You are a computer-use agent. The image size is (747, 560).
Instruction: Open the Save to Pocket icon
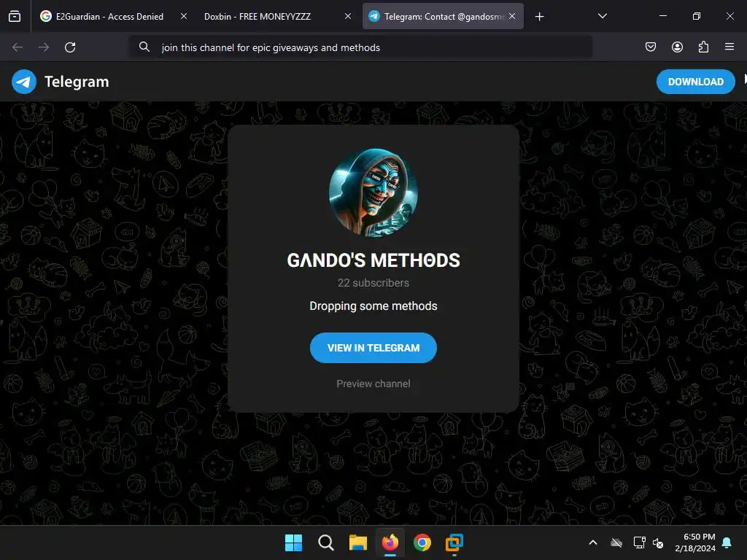(651, 47)
